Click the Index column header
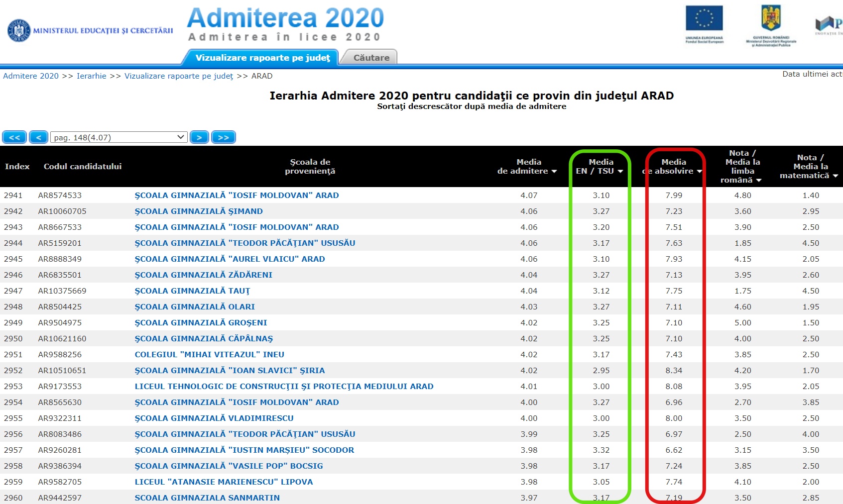The height and width of the screenshot is (504, 843). click(x=17, y=166)
